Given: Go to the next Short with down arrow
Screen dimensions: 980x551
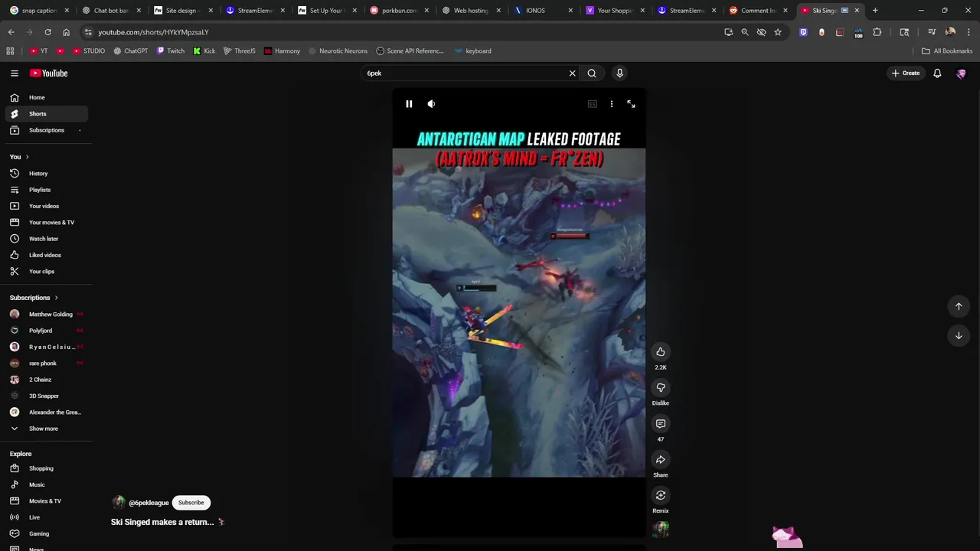Looking at the screenshot, I should (958, 335).
